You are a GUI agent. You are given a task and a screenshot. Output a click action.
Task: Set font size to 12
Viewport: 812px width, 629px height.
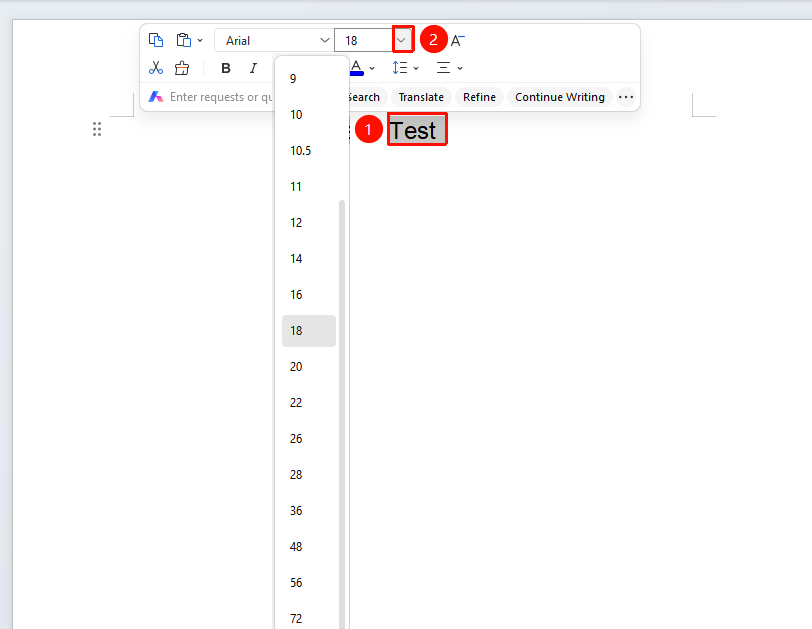[309, 223]
